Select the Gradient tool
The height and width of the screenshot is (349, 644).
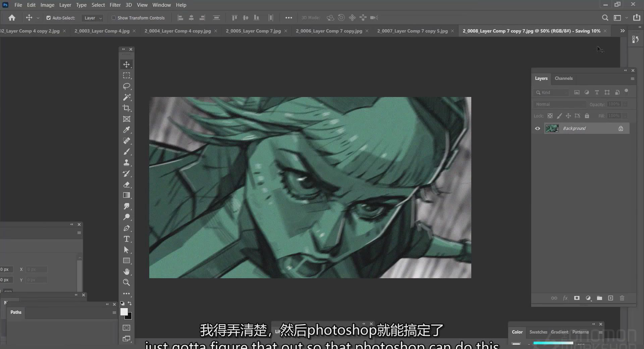pyautogui.click(x=126, y=195)
